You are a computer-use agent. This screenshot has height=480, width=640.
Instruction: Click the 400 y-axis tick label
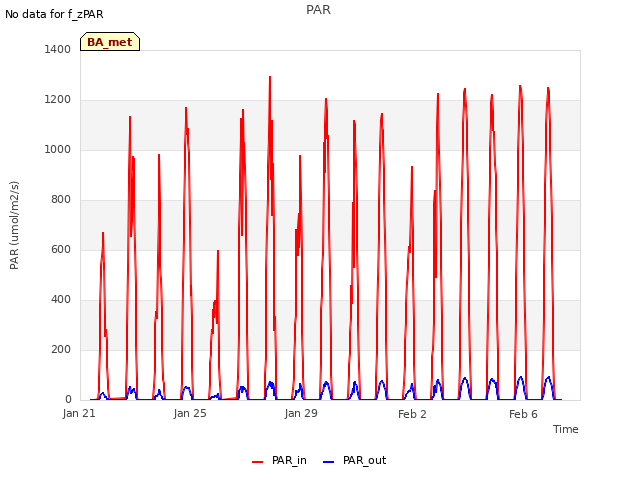point(61,300)
